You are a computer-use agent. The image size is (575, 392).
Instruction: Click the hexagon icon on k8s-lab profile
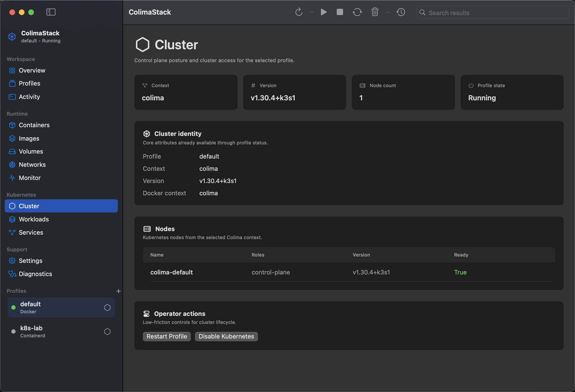click(x=107, y=331)
